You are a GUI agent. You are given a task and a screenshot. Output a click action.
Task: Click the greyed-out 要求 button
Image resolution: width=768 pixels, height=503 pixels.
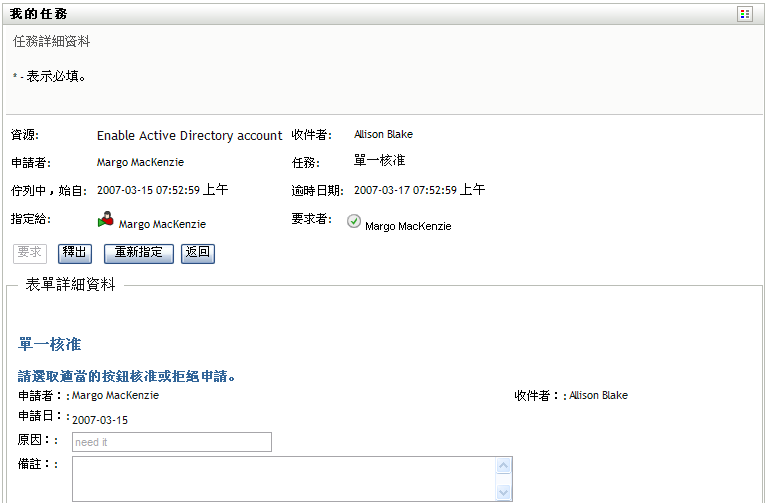(x=30, y=253)
